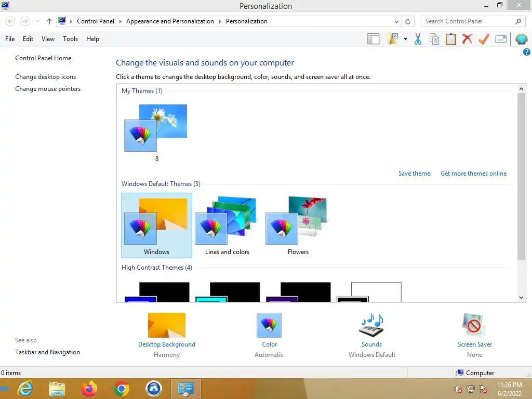Click the network tray icon
This screenshot has height=399, width=532.
click(471, 389)
